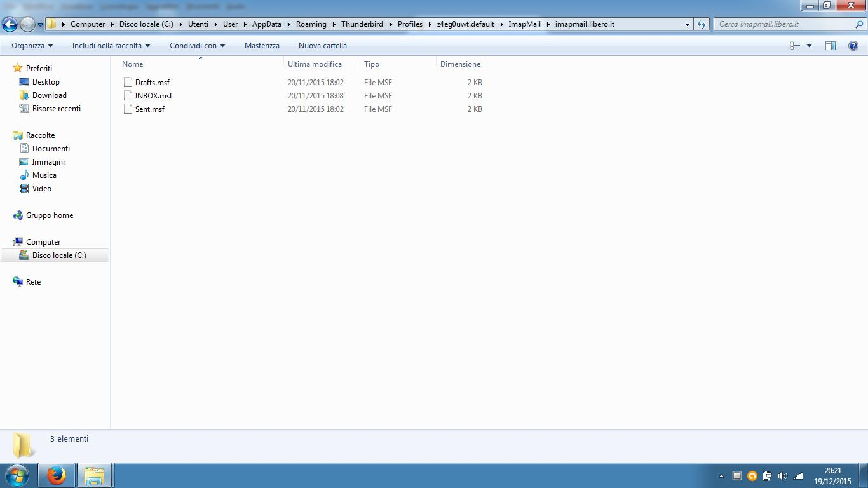Select Disco locale (C:) in the navigation pane
Image resolution: width=868 pixels, height=488 pixels.
pos(59,255)
